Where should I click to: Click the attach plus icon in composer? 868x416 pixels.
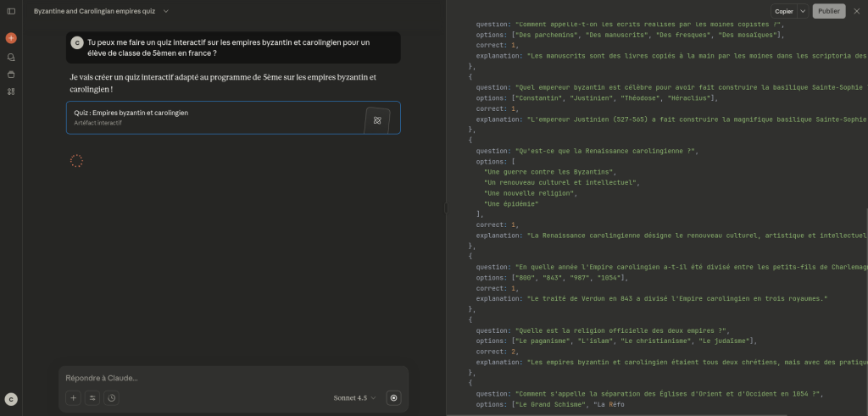74,397
